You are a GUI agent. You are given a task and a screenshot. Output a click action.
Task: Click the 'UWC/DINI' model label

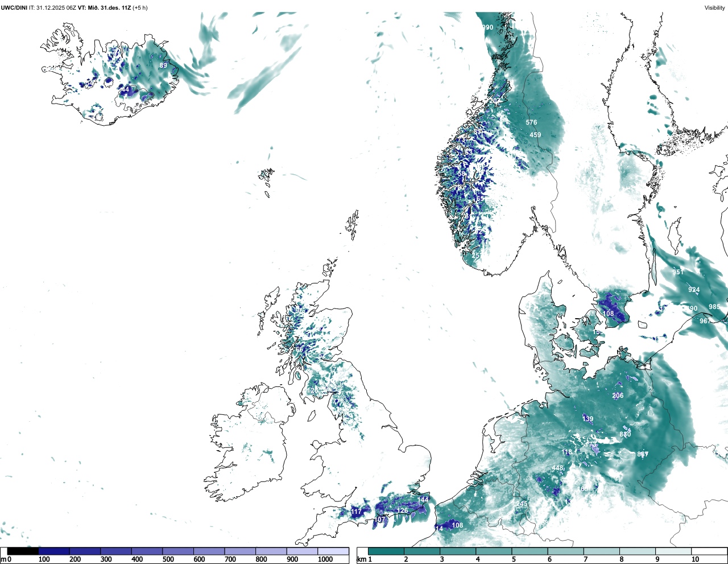[x=14, y=8]
